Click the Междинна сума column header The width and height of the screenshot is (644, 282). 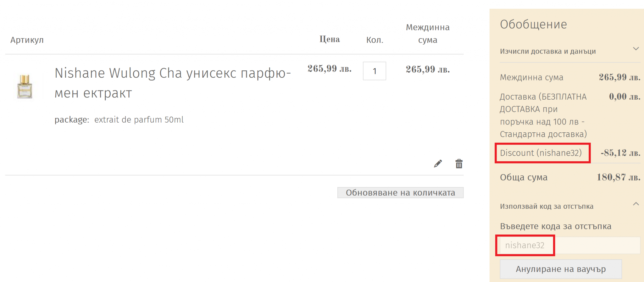click(428, 34)
